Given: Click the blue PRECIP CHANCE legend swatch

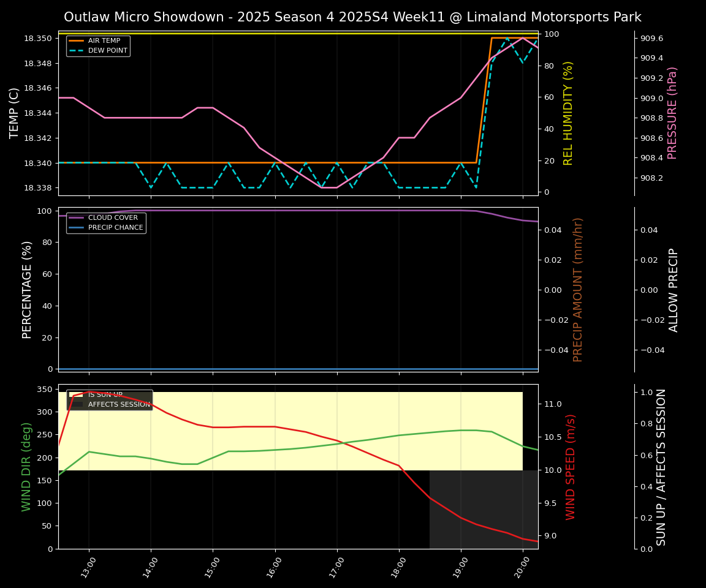Looking at the screenshot, I should point(77,227).
